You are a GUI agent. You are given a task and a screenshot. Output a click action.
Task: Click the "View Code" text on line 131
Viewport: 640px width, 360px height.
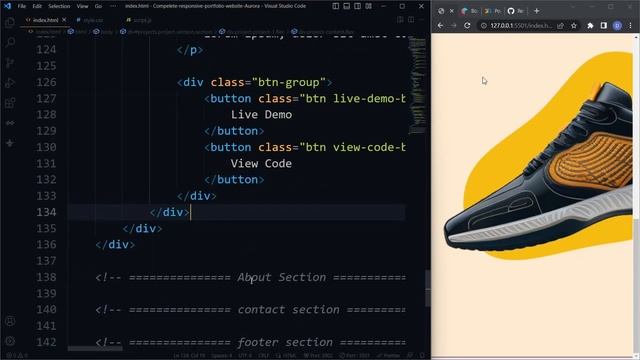[261, 164]
